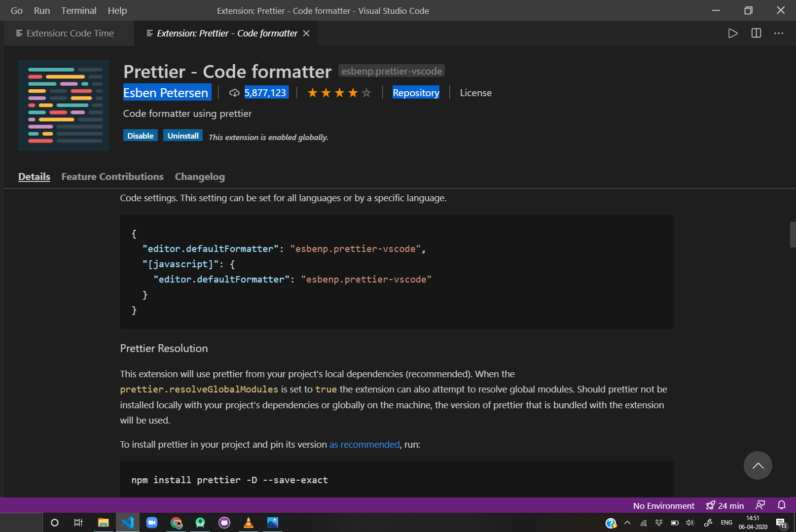Screen dimensions: 796x532
Task: Click the install count cloud download icon
Action: click(235, 93)
